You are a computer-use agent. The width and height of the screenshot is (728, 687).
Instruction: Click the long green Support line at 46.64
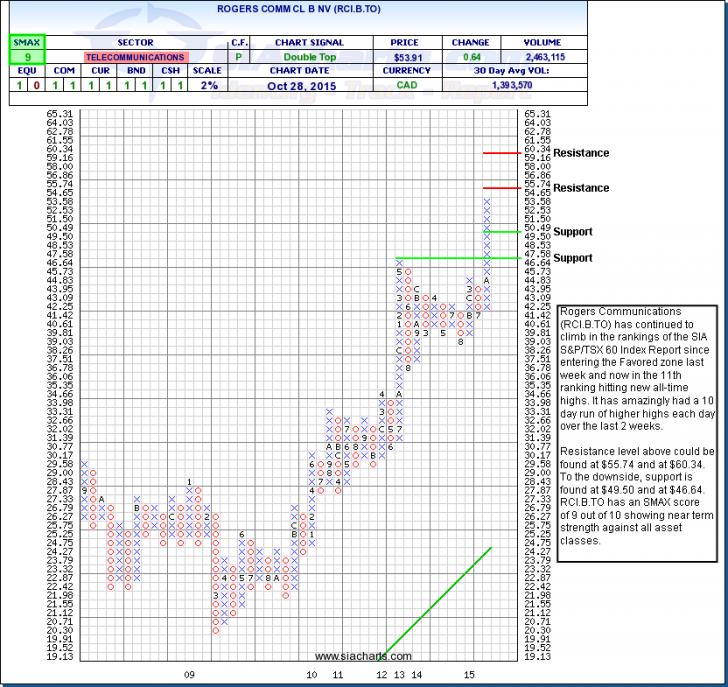[440, 258]
